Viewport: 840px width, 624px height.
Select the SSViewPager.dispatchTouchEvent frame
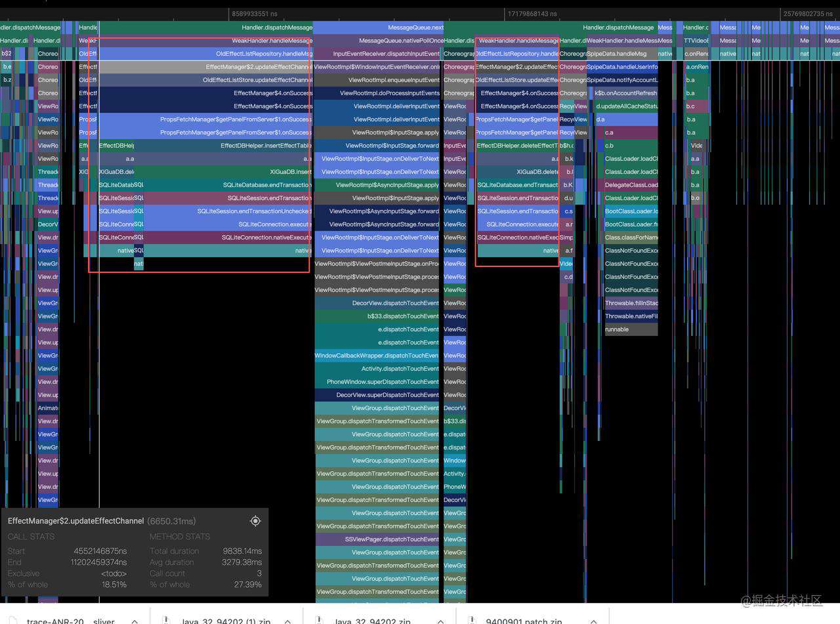[377, 539]
